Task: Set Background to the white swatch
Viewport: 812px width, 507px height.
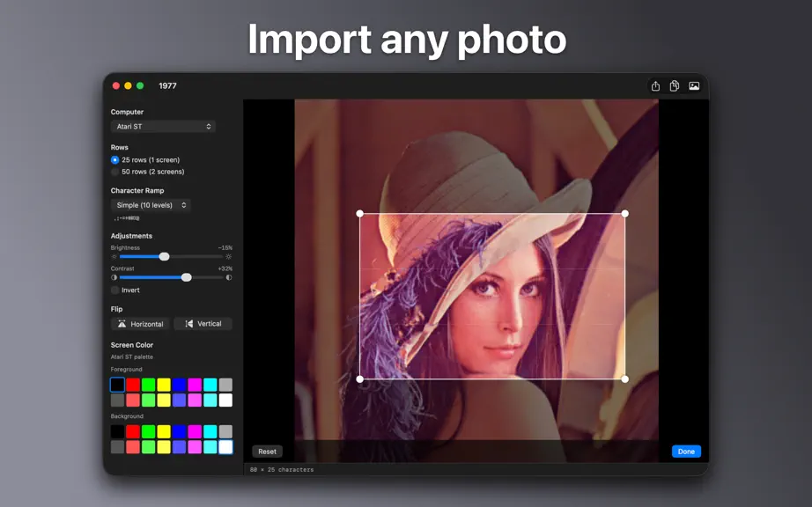Action: pyautogui.click(x=225, y=447)
